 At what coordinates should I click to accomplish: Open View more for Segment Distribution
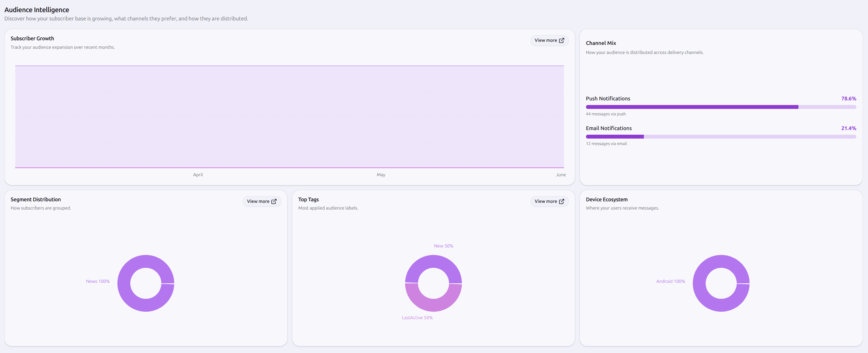coord(262,202)
